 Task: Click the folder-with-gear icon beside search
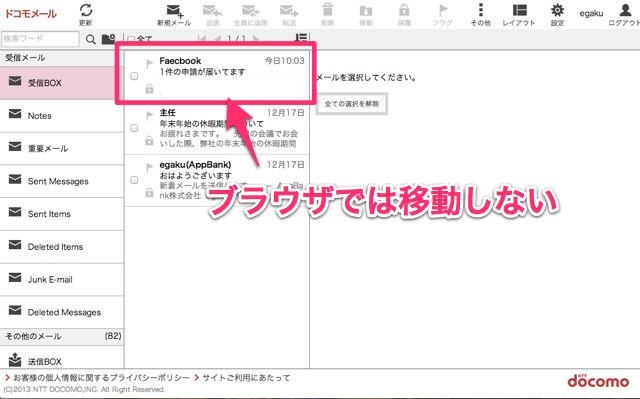[x=109, y=39]
